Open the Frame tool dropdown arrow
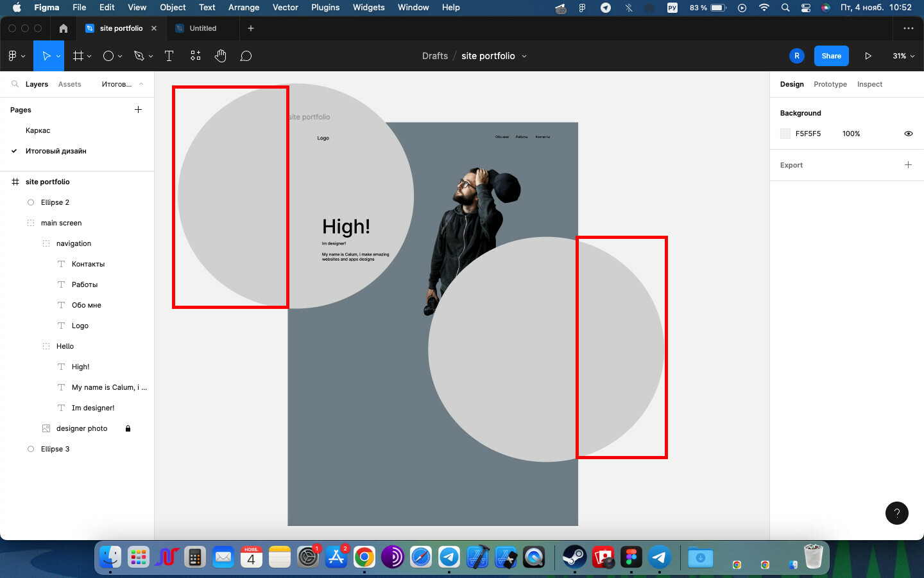924x578 pixels. coord(89,56)
